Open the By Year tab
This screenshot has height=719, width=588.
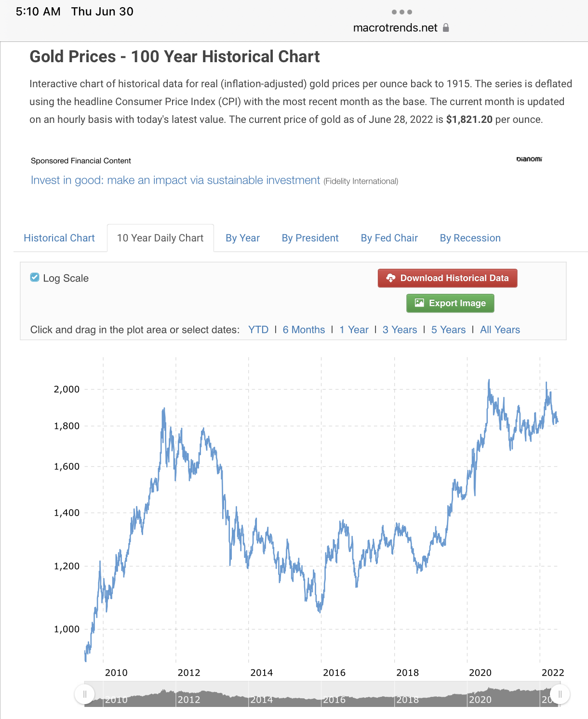point(242,238)
